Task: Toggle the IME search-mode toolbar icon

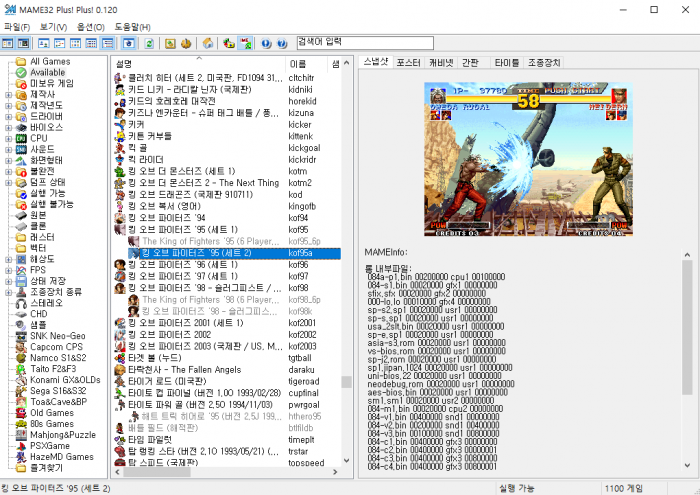Action: tap(245, 43)
